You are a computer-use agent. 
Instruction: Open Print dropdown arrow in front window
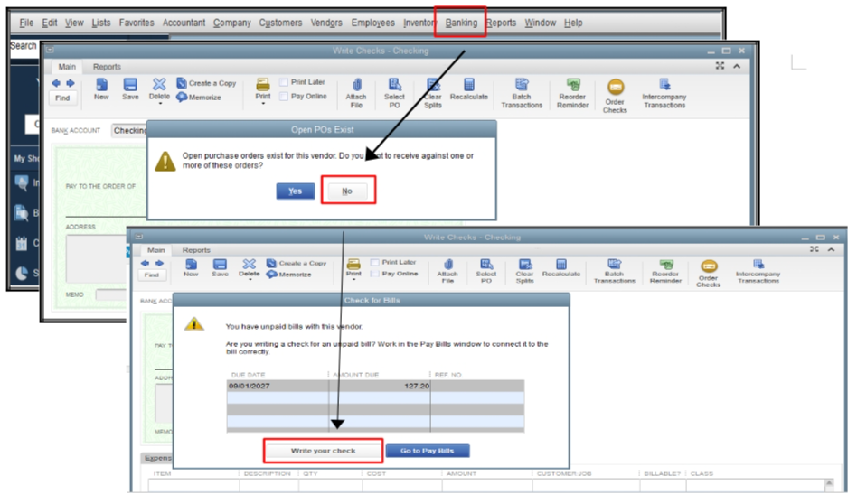[x=353, y=280]
